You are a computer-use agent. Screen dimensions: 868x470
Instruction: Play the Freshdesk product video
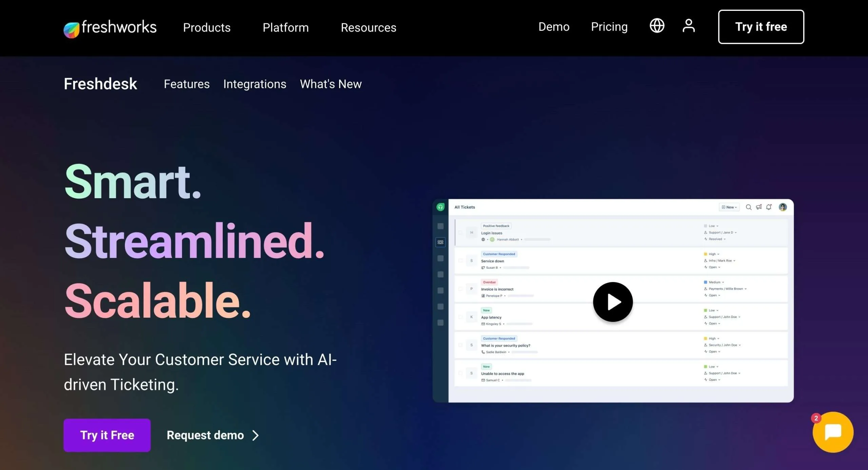[x=613, y=302]
